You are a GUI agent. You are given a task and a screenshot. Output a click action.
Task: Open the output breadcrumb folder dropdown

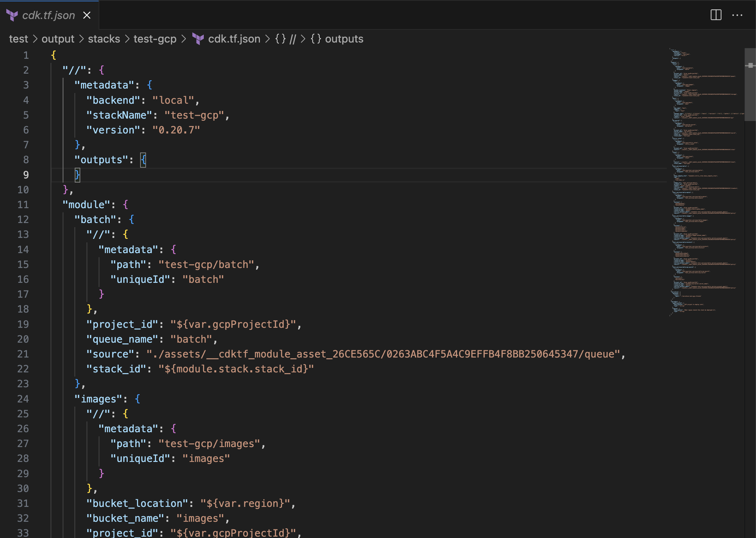click(x=58, y=39)
